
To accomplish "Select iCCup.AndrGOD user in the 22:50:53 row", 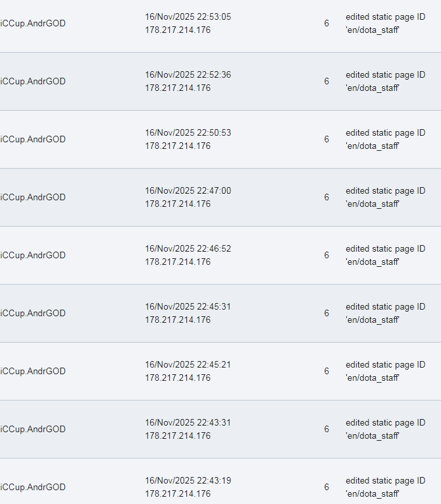I will tap(33, 140).
